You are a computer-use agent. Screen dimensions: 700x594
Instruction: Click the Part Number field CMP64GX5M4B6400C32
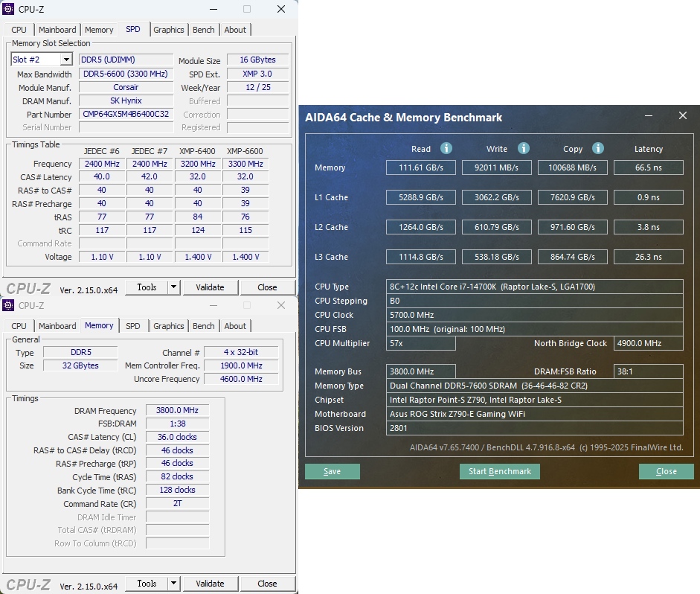pyautogui.click(x=126, y=114)
